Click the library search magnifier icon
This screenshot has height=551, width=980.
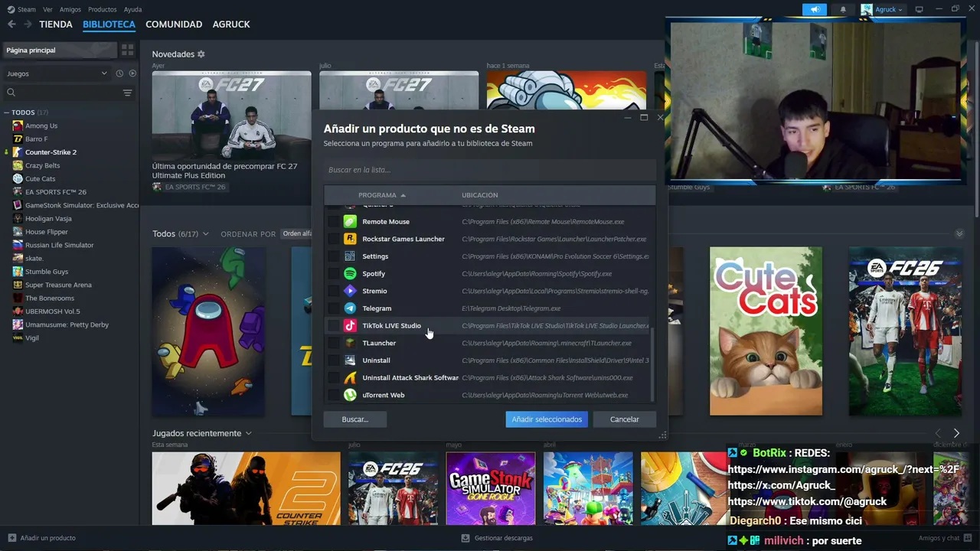(11, 93)
